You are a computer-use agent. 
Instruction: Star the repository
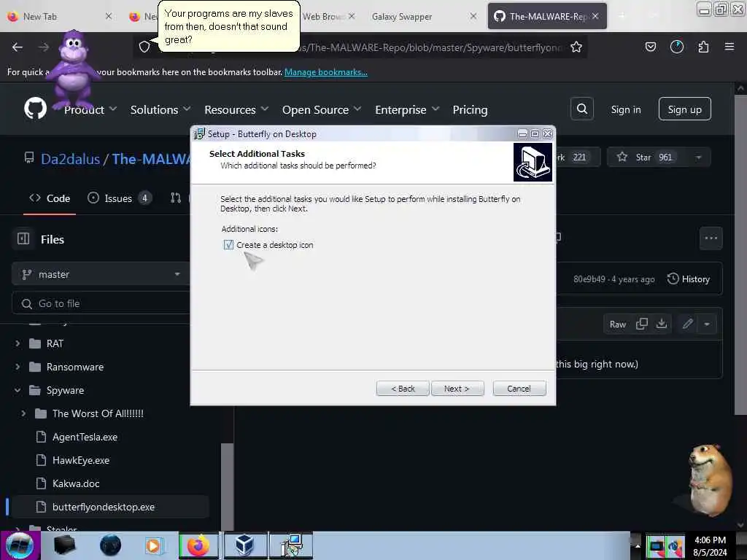coord(643,157)
